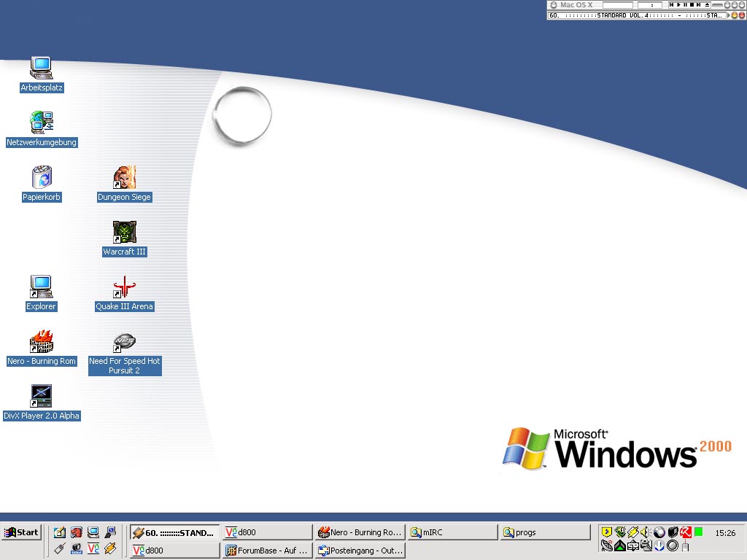
Task: Switch to the mIRC taskbar button
Action: tap(452, 532)
